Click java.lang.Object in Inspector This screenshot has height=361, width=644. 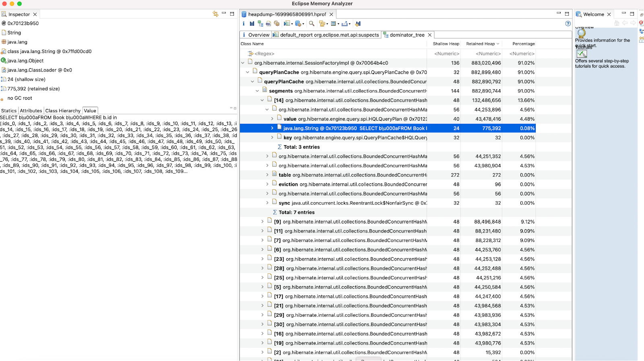(25, 61)
